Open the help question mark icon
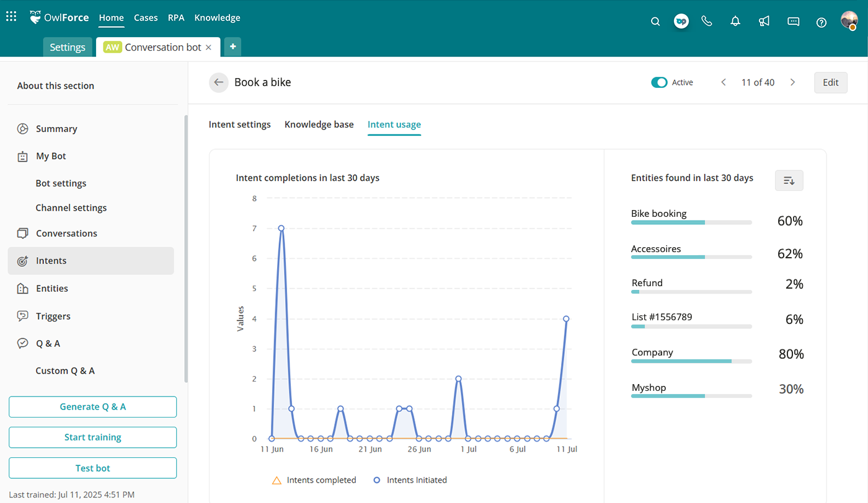The height and width of the screenshot is (503, 868). point(821,22)
